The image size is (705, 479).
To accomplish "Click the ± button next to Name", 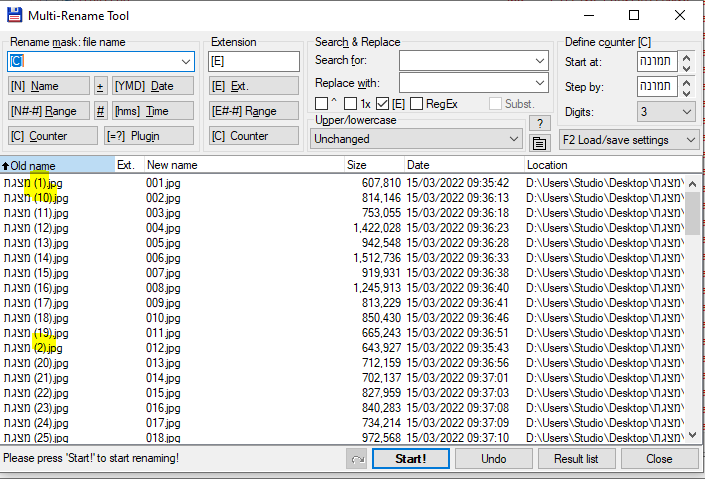I will click(x=100, y=86).
